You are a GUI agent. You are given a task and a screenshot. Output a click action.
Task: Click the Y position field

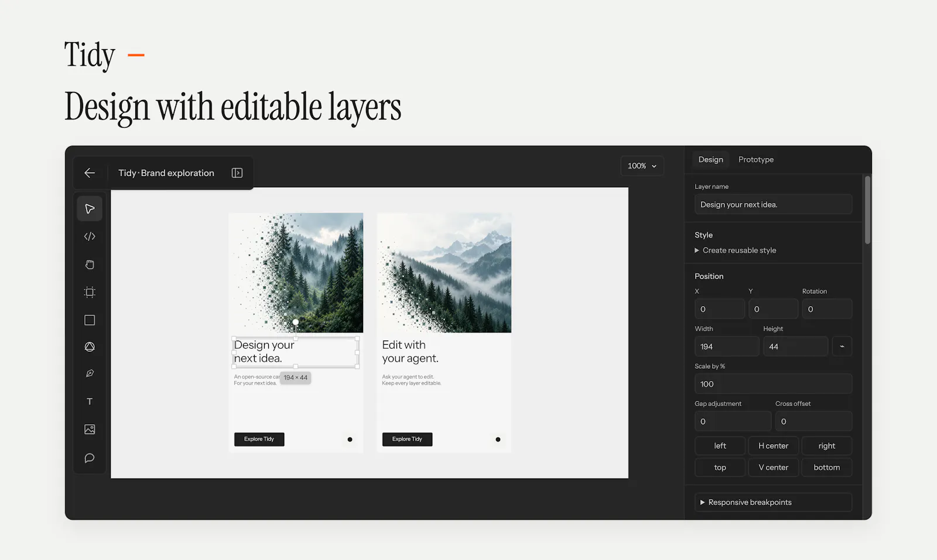[x=774, y=309]
